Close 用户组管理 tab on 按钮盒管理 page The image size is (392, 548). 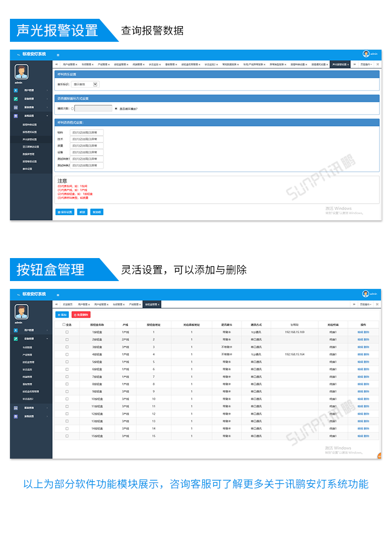[108, 305]
